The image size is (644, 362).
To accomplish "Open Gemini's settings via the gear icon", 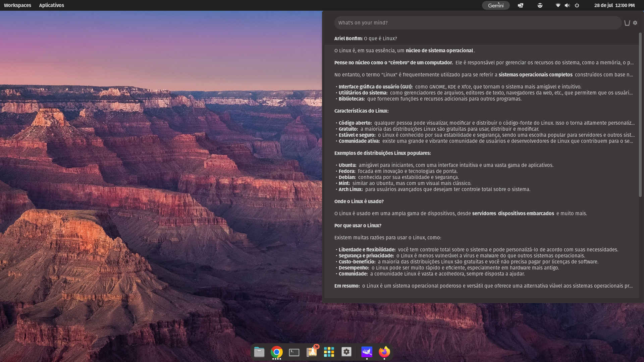I will pos(636,23).
